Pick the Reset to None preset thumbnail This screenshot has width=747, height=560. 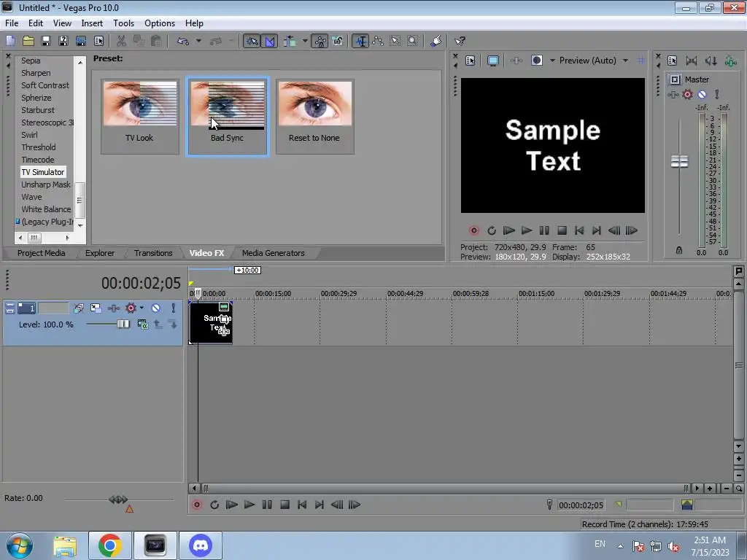314,116
